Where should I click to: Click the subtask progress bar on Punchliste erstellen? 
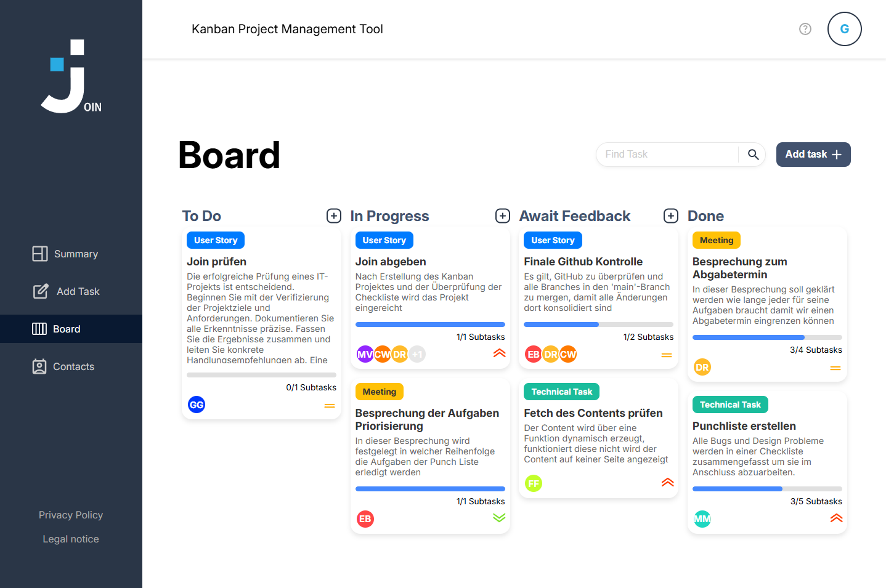[x=767, y=488]
